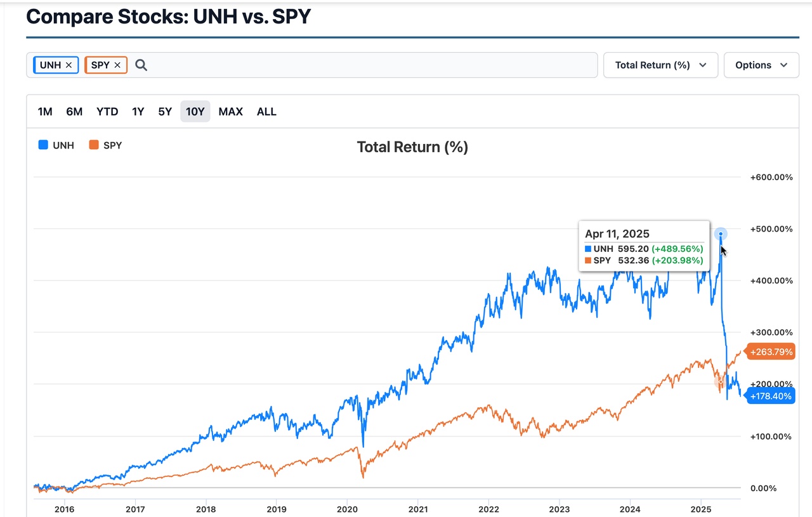Toggle UNH series via blue legend swatch
This screenshot has width=812, height=517.
[43, 145]
